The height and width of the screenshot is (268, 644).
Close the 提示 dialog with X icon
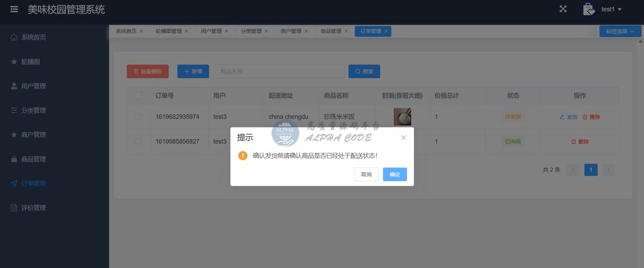pyautogui.click(x=404, y=138)
